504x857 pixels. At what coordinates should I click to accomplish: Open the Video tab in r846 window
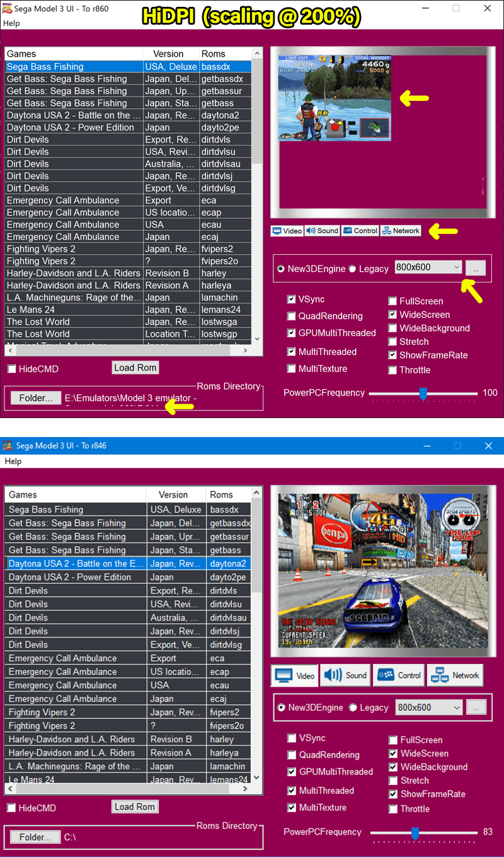(x=295, y=675)
